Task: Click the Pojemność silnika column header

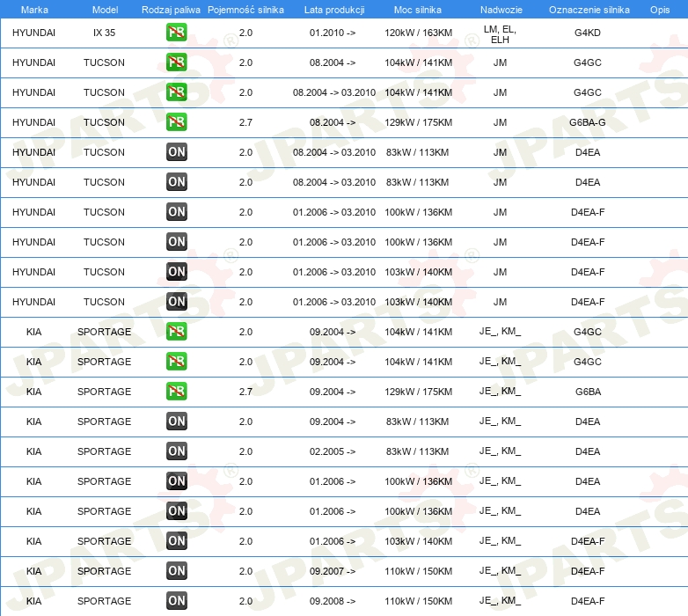Action: [245, 10]
